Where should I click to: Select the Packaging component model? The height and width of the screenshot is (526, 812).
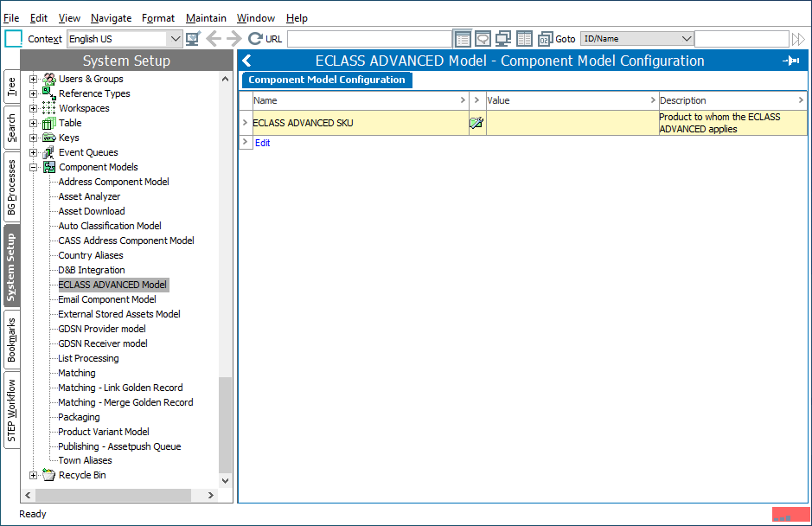(x=78, y=416)
